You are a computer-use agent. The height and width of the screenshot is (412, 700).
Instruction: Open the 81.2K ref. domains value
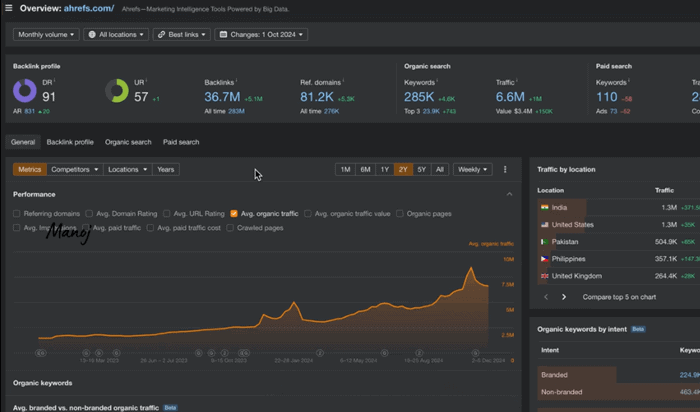317,97
